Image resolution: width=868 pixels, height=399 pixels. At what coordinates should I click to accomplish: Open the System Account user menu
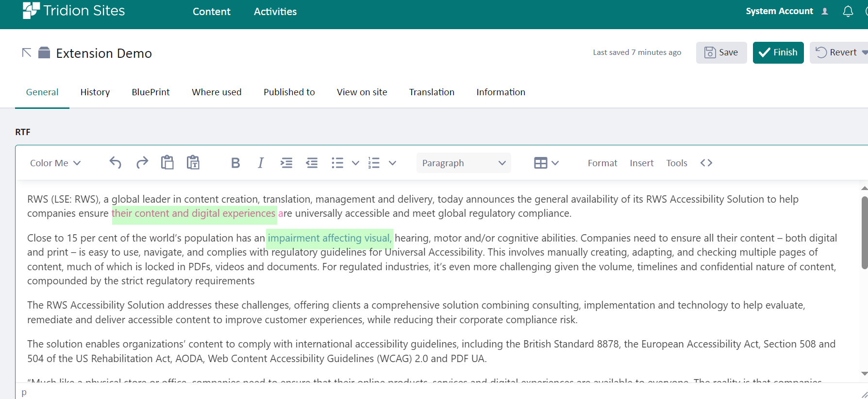[787, 11]
